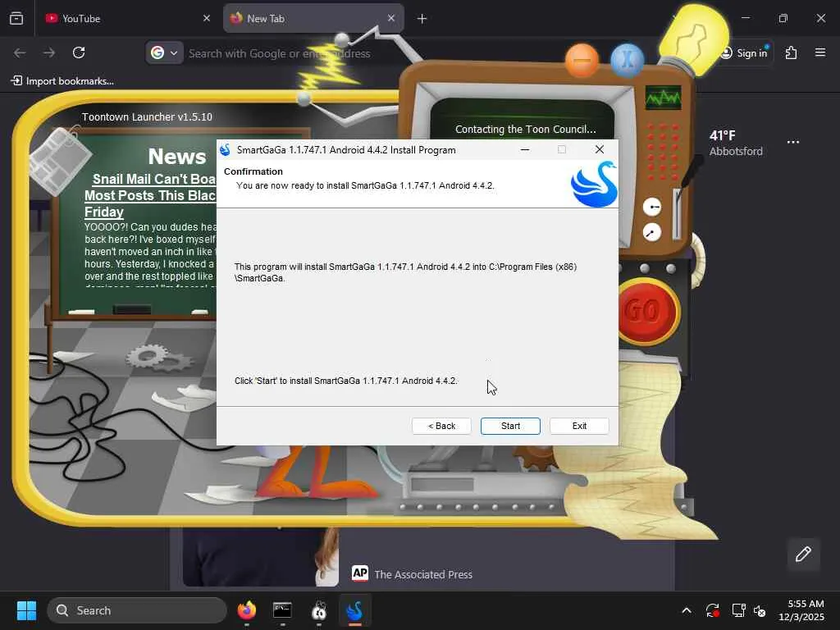Click the blue X button on Toontown Launcher
The image size is (840, 630).
click(627, 61)
